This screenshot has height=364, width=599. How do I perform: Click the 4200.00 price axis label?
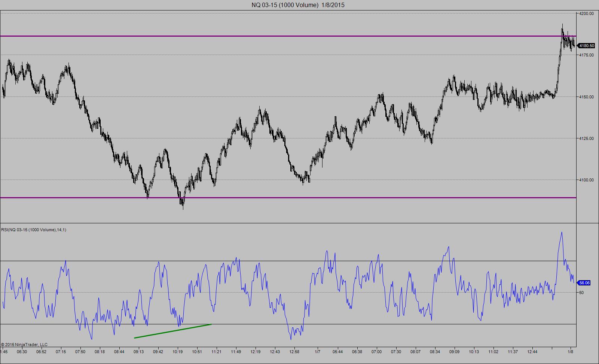586,13
